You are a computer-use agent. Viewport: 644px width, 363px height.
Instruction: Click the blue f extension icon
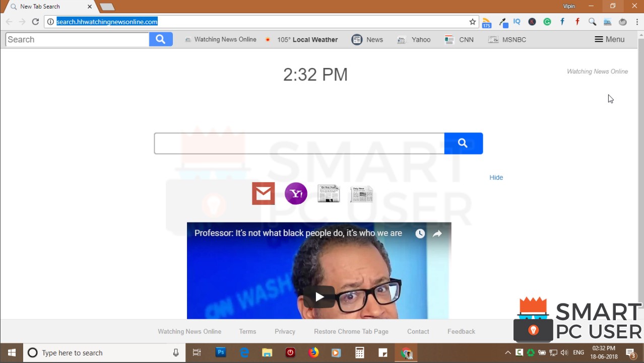[x=562, y=22]
